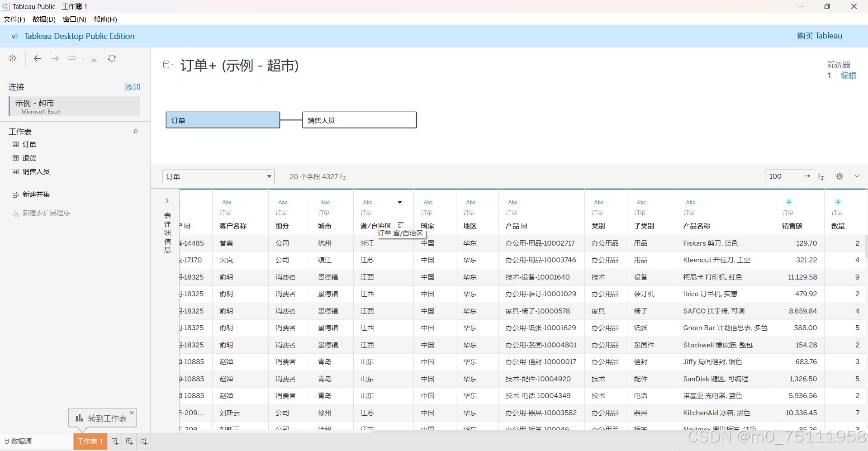This screenshot has height=451, width=868.
Task: Open the 订单 table selection dropdown
Action: click(218, 176)
